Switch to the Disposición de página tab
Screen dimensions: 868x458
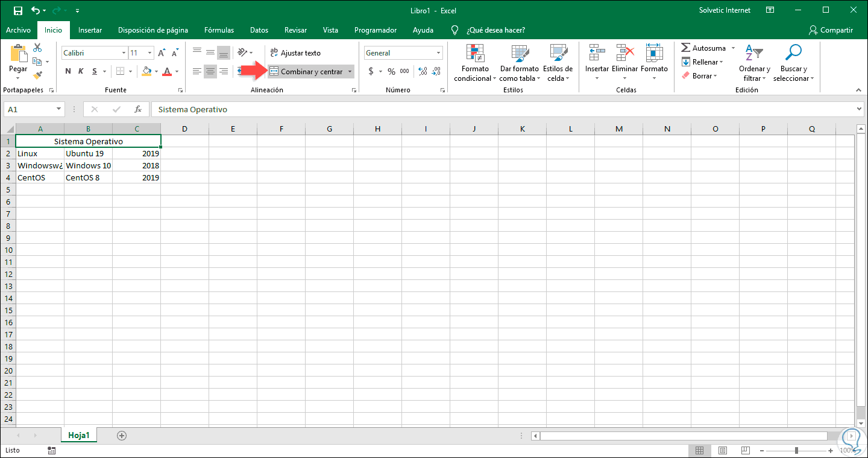point(153,30)
